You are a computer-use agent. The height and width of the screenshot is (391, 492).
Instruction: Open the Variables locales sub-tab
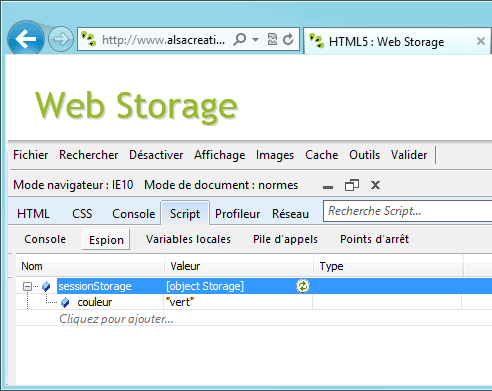coord(188,239)
